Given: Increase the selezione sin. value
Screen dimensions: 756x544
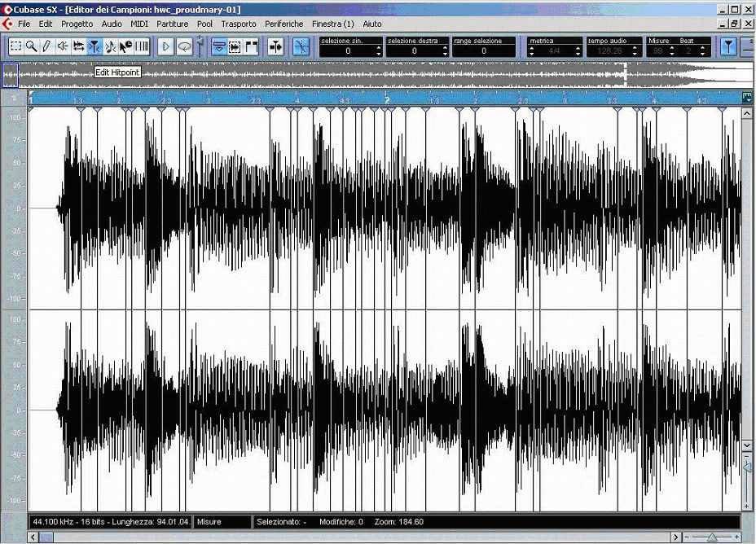Looking at the screenshot, I should [379, 47].
